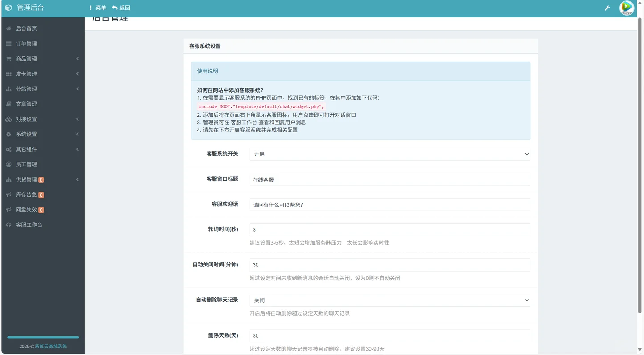
Task: Click the avatar logo at top right
Action: click(x=626, y=8)
